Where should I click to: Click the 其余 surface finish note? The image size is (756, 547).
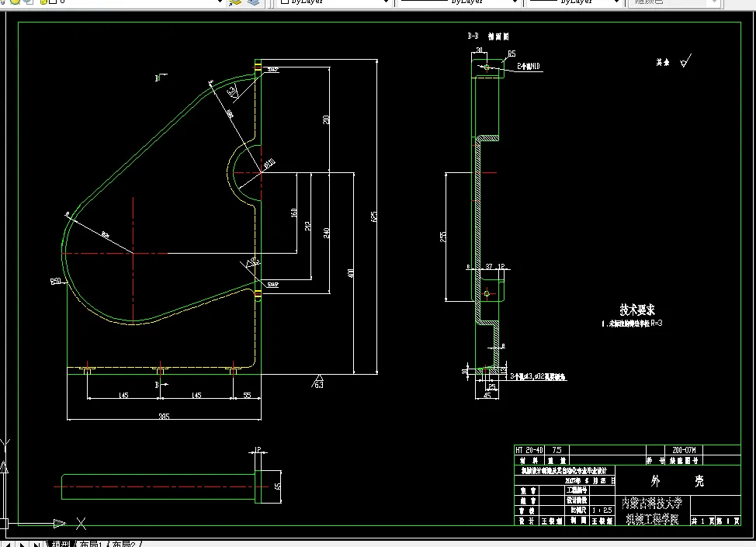(x=662, y=62)
